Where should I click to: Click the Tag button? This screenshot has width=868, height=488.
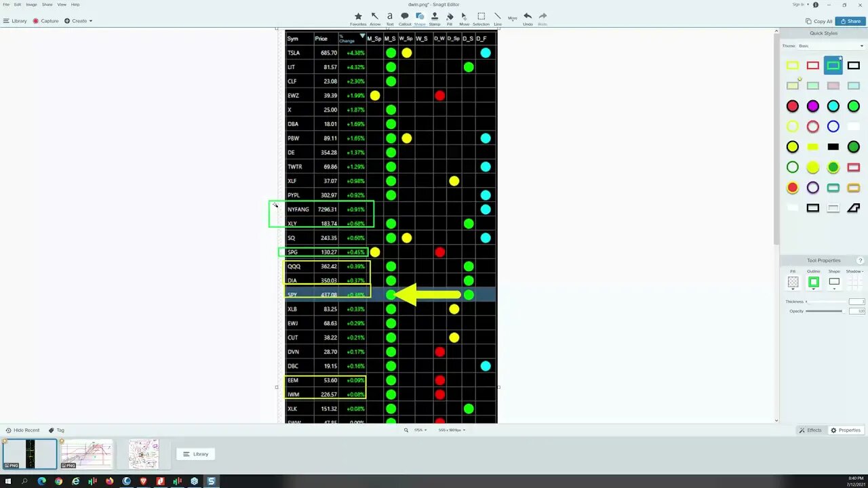56,430
